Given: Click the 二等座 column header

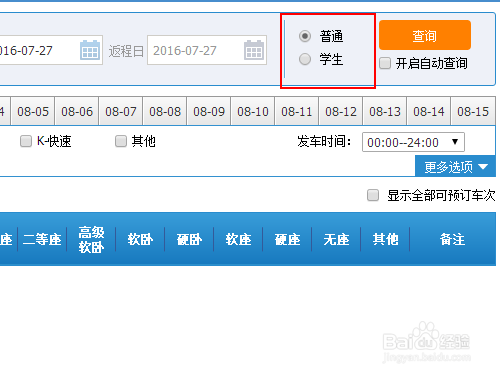Looking at the screenshot, I should coord(42,239).
